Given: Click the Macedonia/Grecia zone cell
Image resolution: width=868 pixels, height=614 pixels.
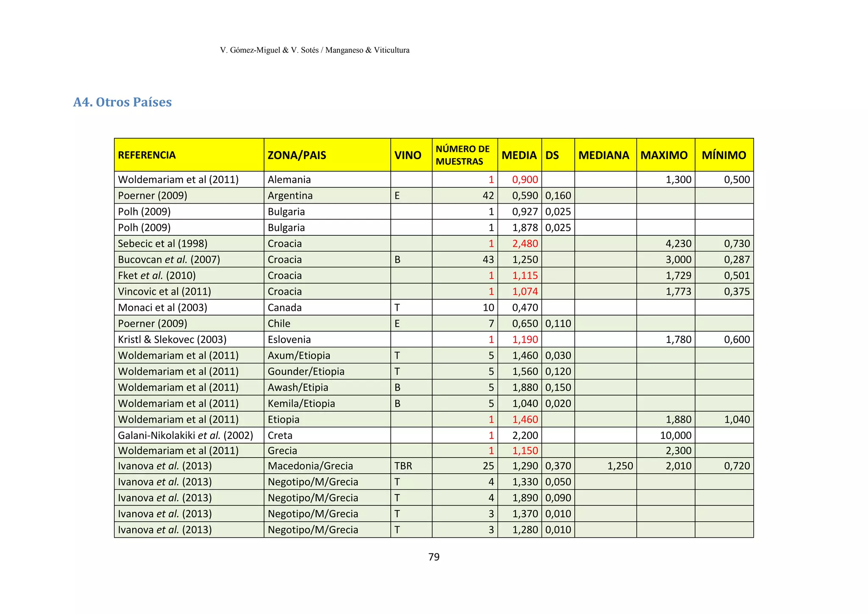Looking at the screenshot, I should (x=310, y=466).
